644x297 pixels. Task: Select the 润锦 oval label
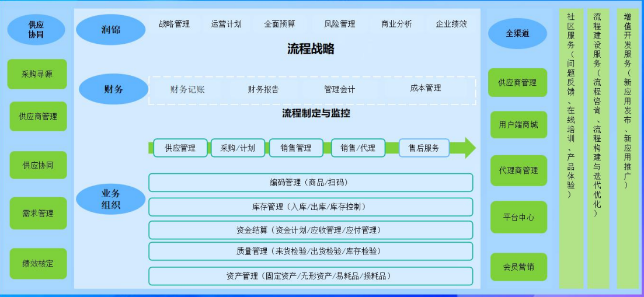111,30
